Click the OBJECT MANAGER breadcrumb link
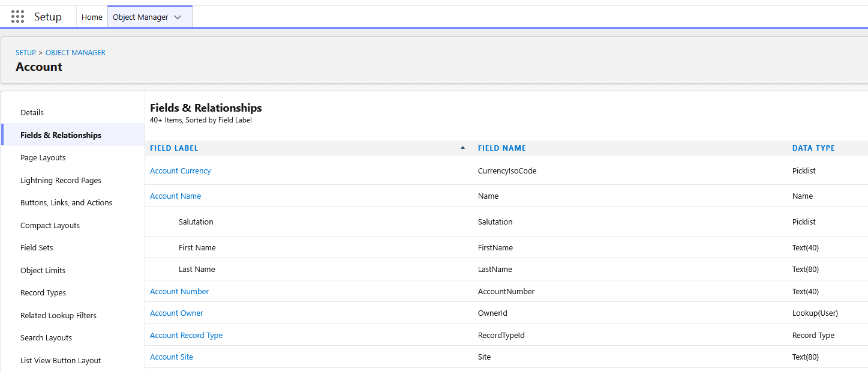This screenshot has width=868, height=371. (x=76, y=53)
